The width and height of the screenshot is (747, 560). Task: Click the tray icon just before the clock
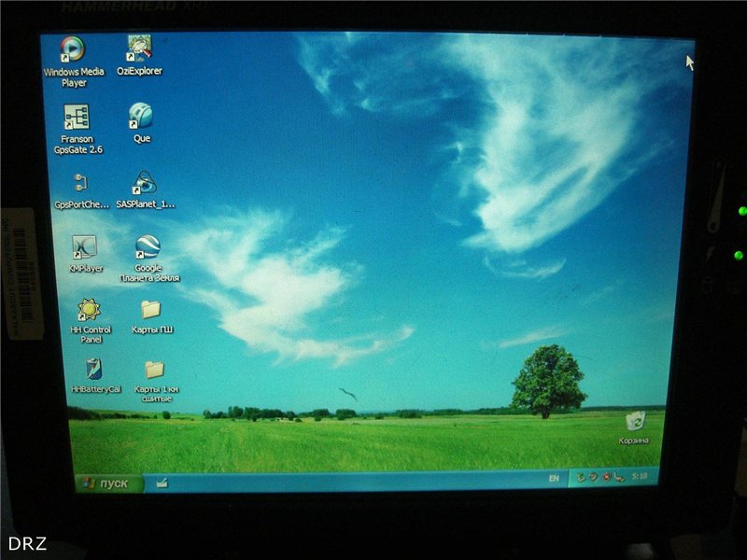coord(618,477)
